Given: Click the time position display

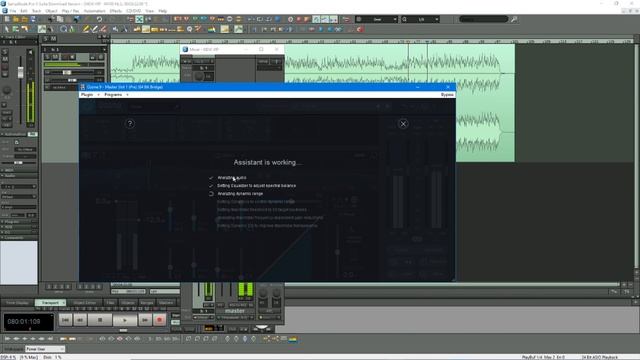Looking at the screenshot, I should tap(28, 322).
